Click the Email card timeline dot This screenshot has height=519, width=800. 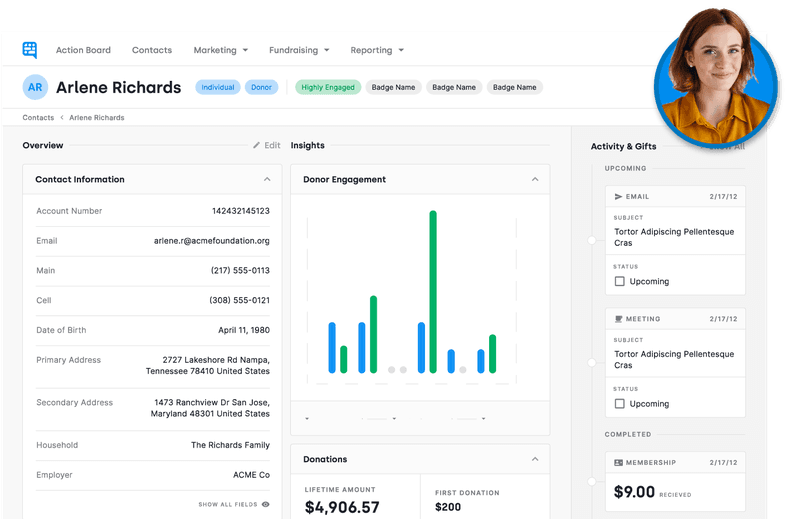(592, 240)
